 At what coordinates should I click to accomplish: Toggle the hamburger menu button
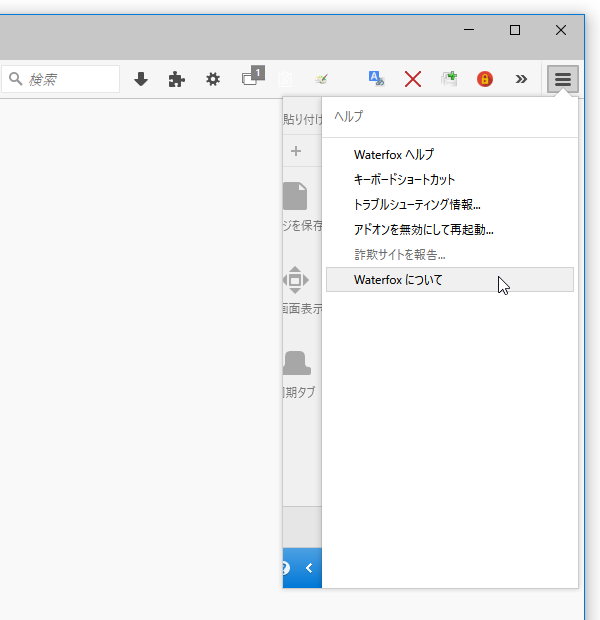tap(562, 79)
